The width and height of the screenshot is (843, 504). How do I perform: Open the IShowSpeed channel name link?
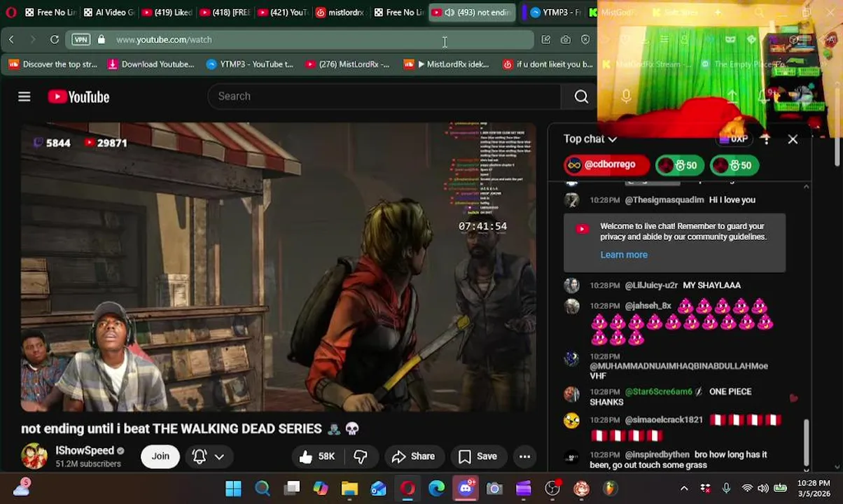[x=85, y=451]
